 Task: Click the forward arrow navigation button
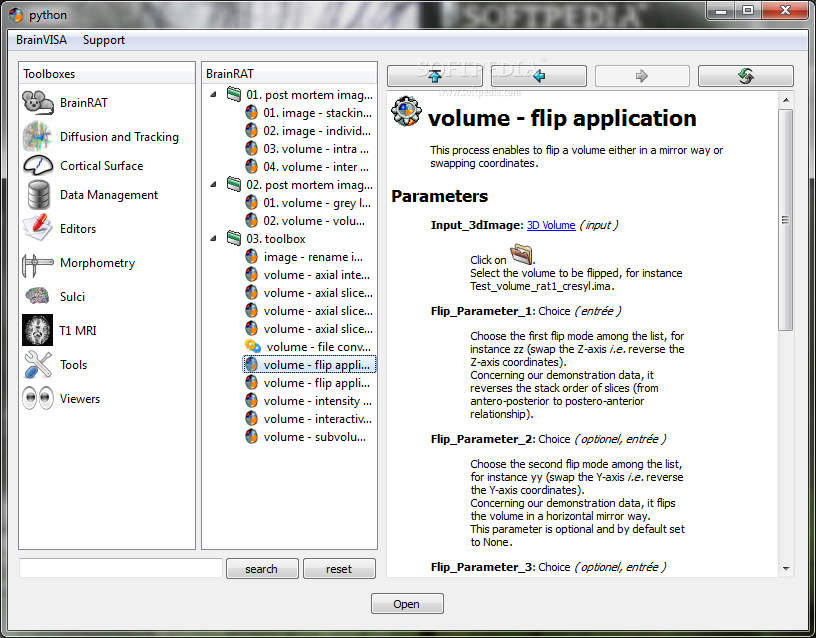[642, 76]
